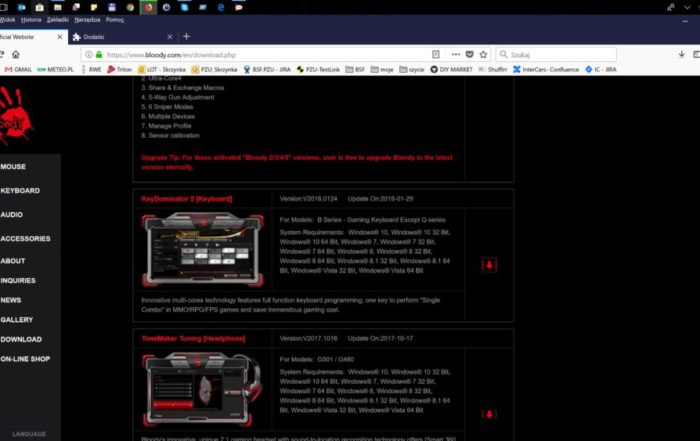View site security padlock info
This screenshot has width=700, height=441.
[99, 54]
